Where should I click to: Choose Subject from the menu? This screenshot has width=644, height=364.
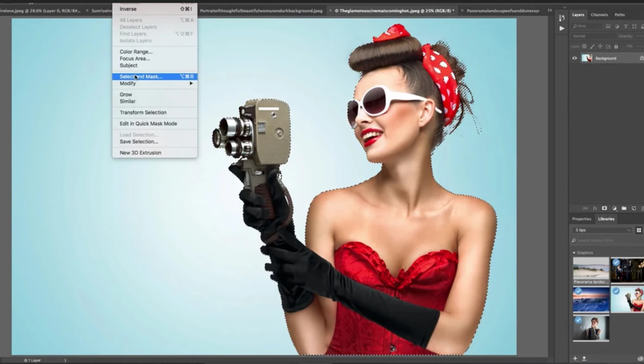point(155,66)
